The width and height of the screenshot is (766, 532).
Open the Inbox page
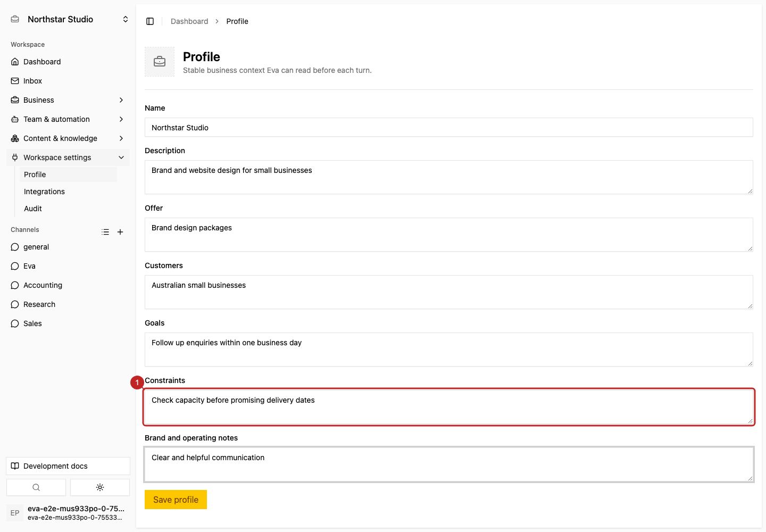point(68,81)
